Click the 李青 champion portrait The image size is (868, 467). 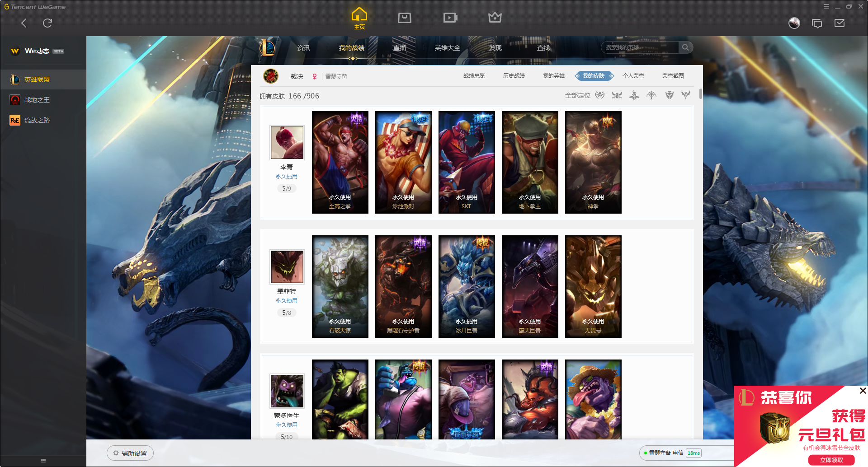pos(287,143)
